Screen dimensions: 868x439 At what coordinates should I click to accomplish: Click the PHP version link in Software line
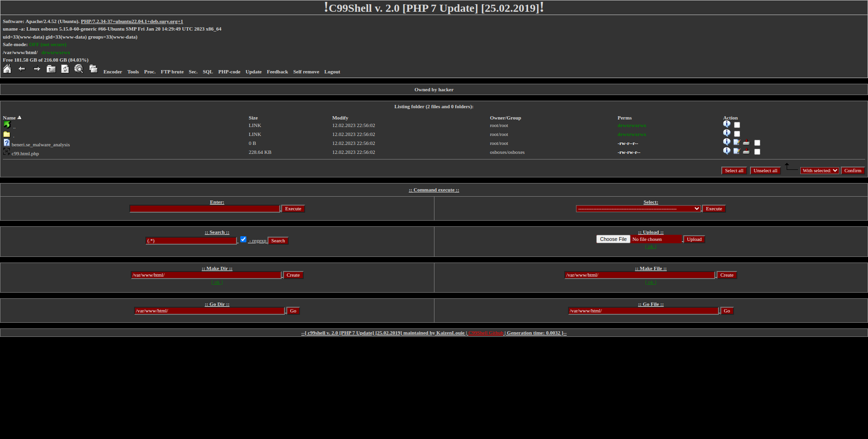click(132, 22)
